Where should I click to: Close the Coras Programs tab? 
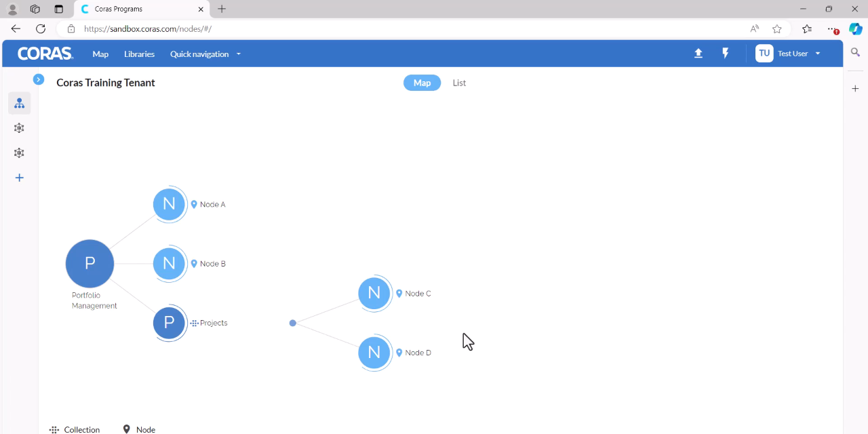tap(201, 9)
